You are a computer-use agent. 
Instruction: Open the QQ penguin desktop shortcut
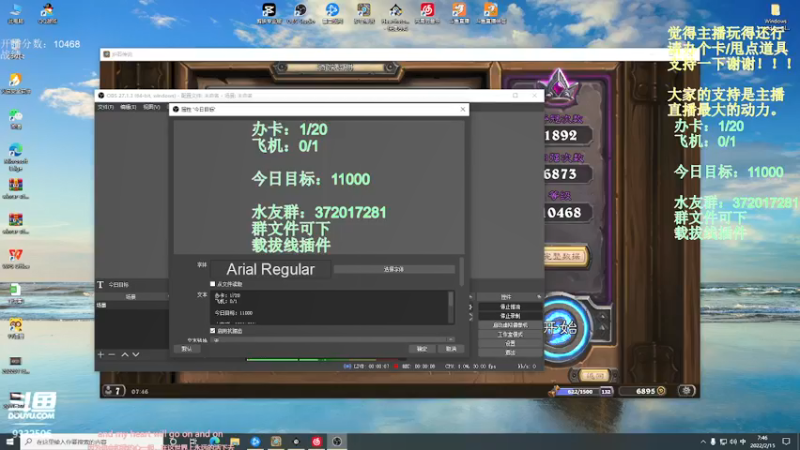(x=47, y=13)
